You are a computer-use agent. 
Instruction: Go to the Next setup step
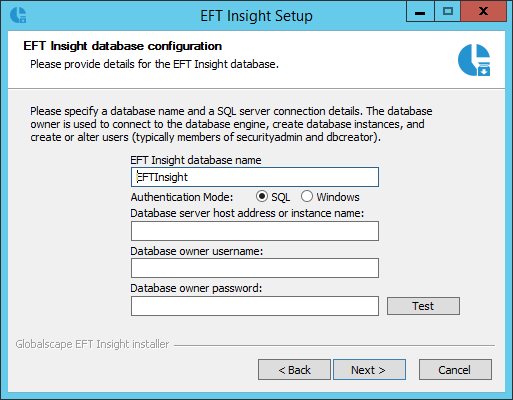click(x=369, y=370)
